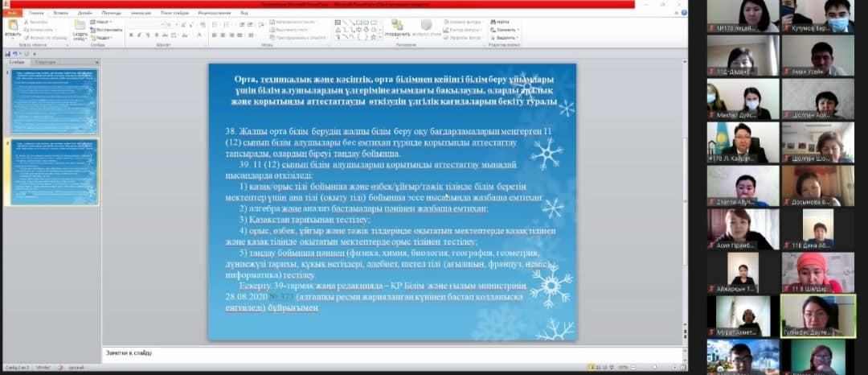Click the Replace (Заменить) button
The image size is (868, 375).
tap(505, 30)
